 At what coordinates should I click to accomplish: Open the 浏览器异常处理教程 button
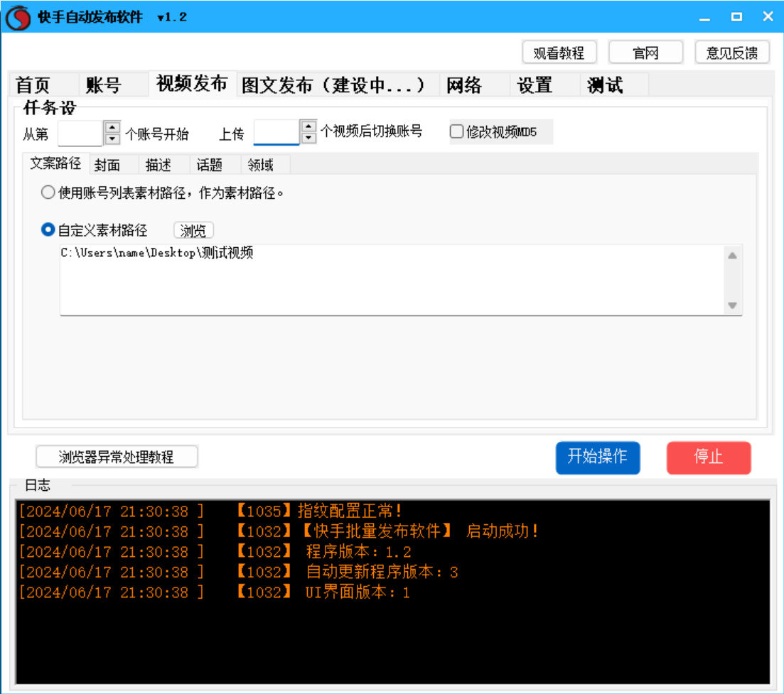[117, 457]
